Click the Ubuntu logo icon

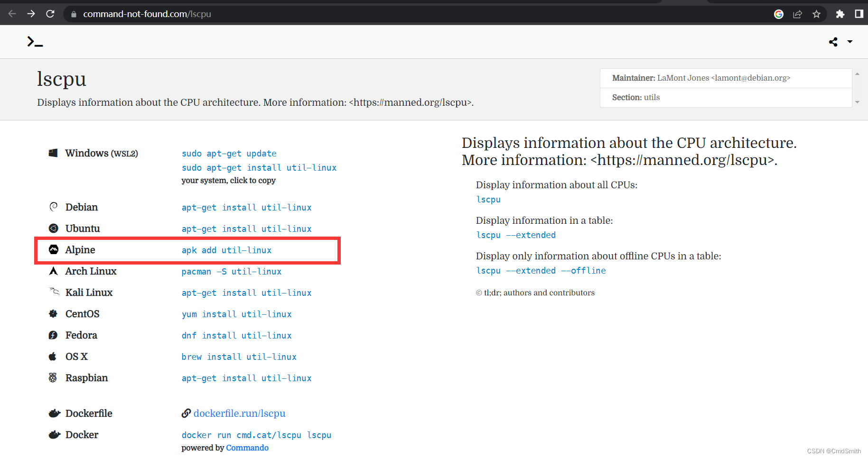pyautogui.click(x=54, y=228)
